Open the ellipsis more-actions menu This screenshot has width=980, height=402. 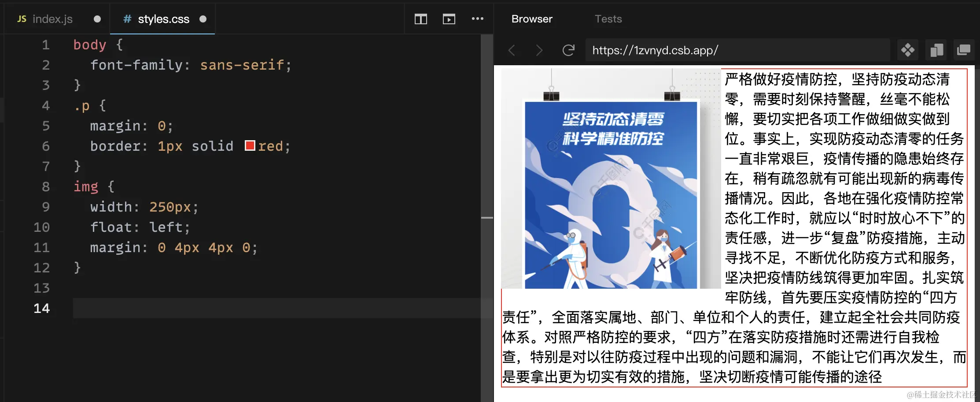click(x=478, y=19)
